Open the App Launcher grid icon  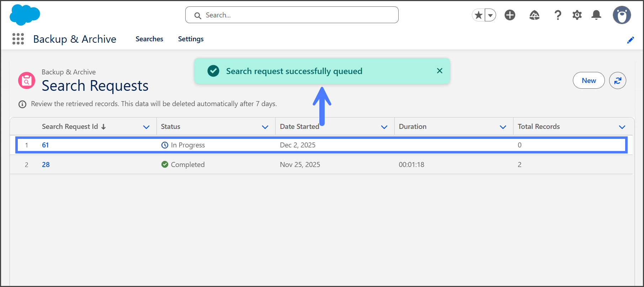[18, 39]
